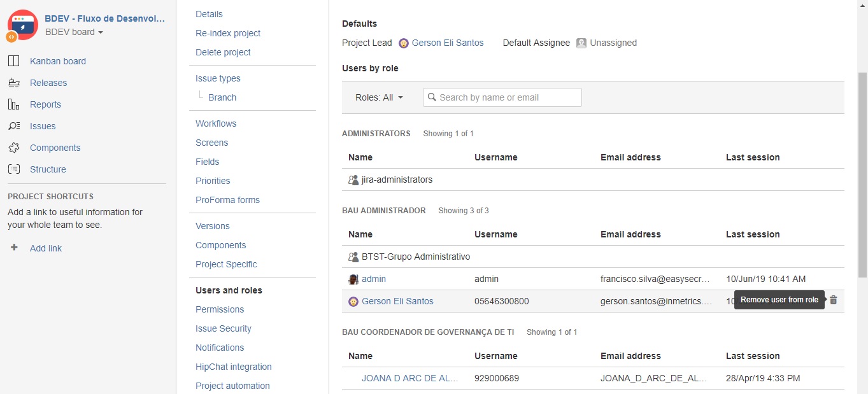Click the plus icon beside Add link
868x394 pixels.
tap(14, 248)
